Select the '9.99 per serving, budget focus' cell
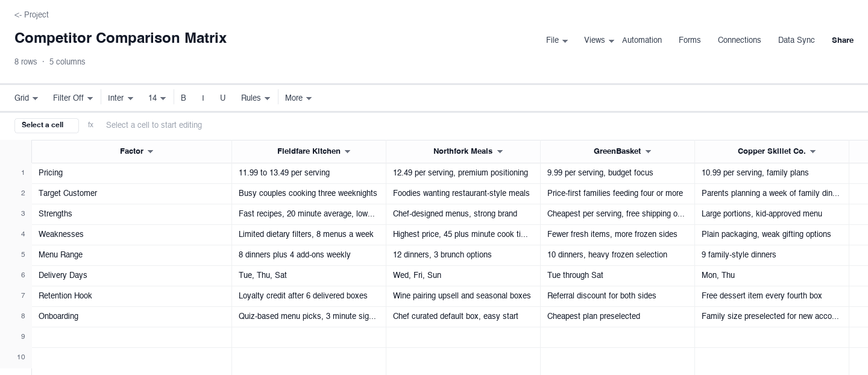The height and width of the screenshot is (375, 868). 617,173
